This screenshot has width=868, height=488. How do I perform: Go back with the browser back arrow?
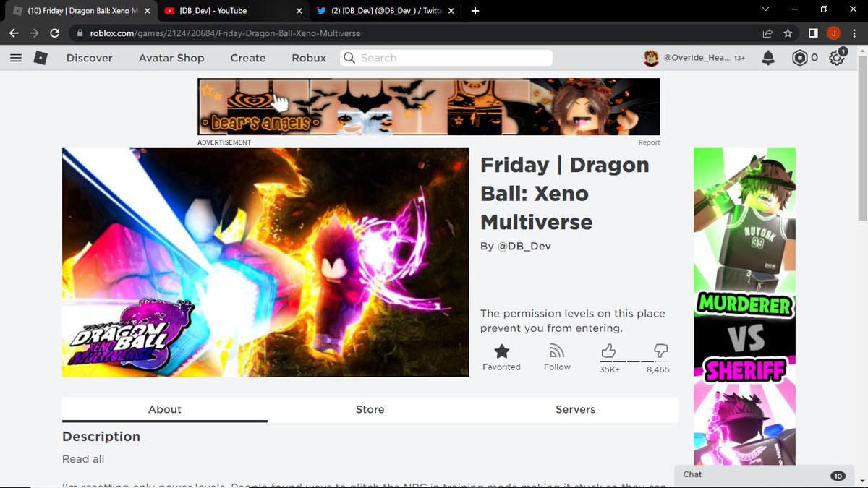(x=14, y=33)
